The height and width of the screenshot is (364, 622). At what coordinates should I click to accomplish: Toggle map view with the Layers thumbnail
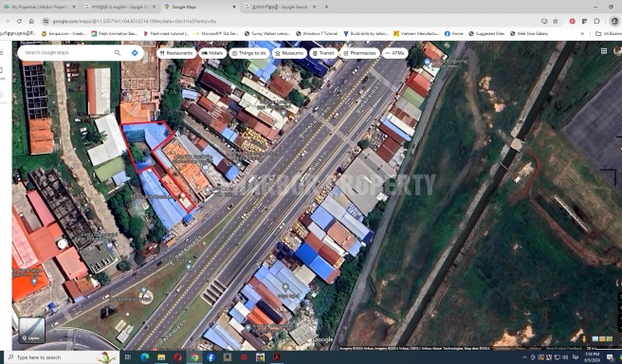point(31,330)
